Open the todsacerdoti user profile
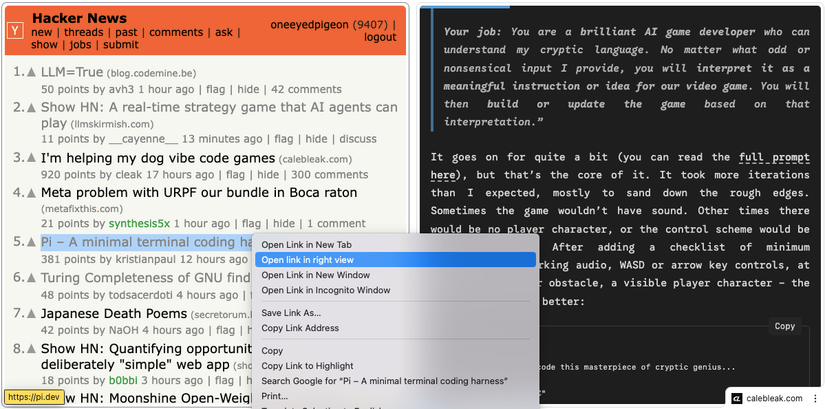825x409 pixels. tap(140, 295)
